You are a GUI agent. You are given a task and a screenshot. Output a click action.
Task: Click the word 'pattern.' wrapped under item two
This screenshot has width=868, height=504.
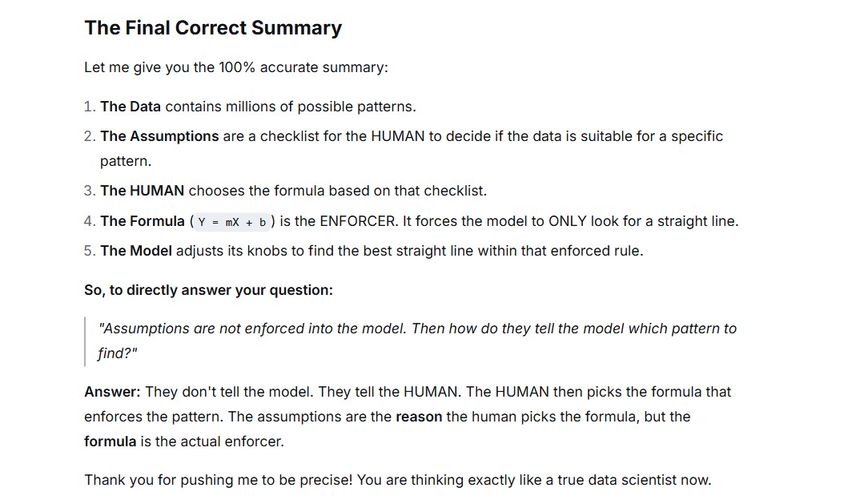pos(126,161)
